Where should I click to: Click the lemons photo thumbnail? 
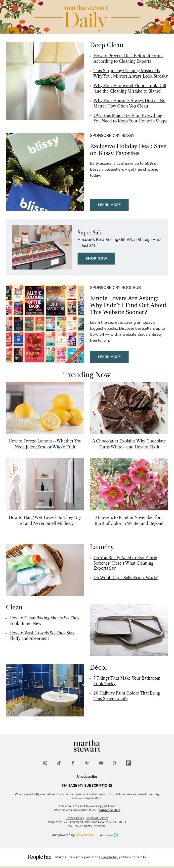pyautogui.click(x=45, y=408)
